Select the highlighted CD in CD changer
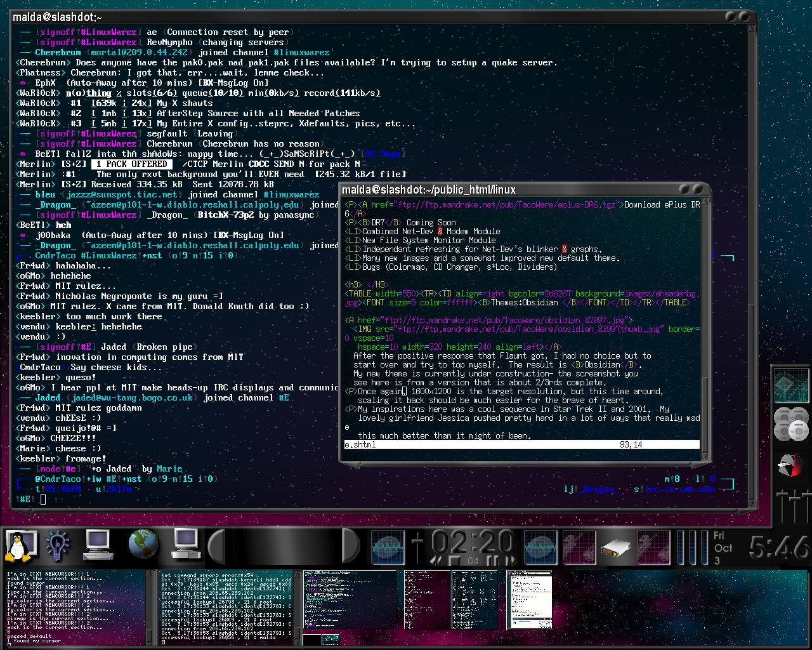Viewport: 812px width, 650px height. pos(798,432)
